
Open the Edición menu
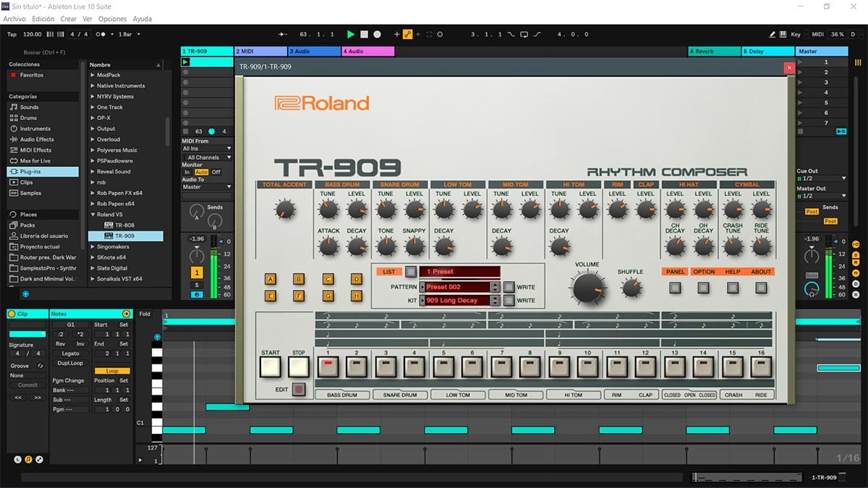click(x=43, y=19)
